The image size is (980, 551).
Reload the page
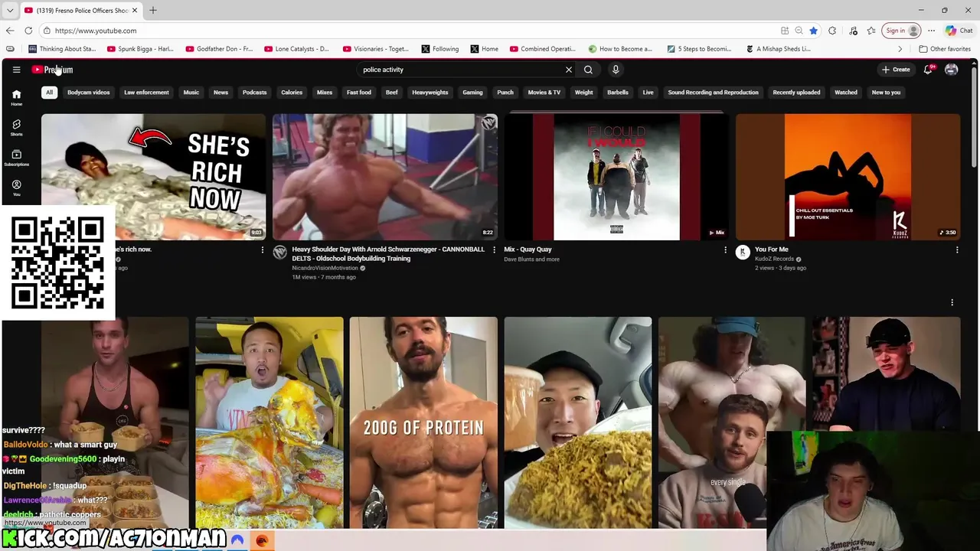pos(28,31)
